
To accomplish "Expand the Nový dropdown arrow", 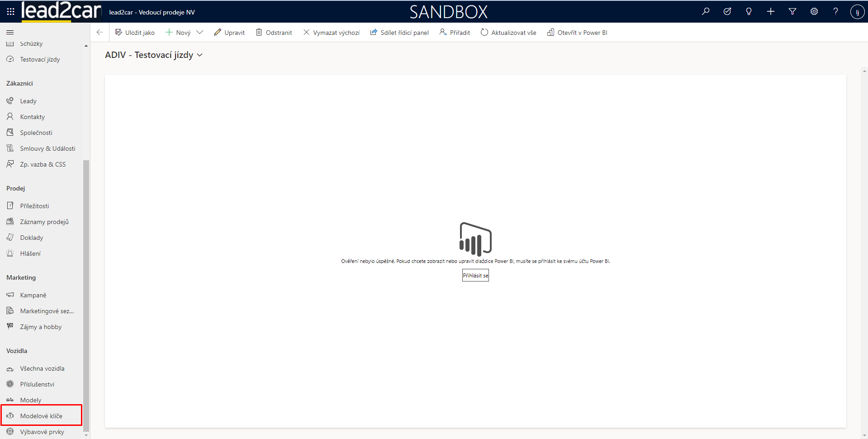I will tap(199, 32).
